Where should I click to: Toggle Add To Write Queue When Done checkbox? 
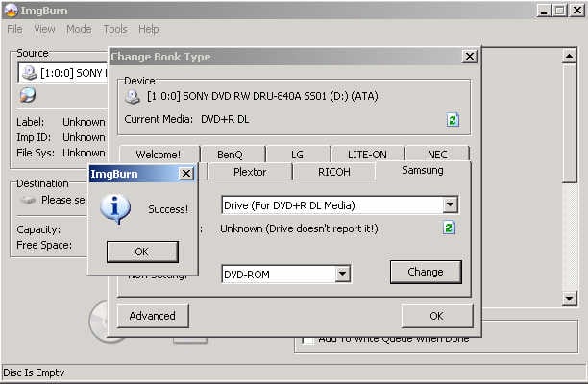click(x=308, y=338)
